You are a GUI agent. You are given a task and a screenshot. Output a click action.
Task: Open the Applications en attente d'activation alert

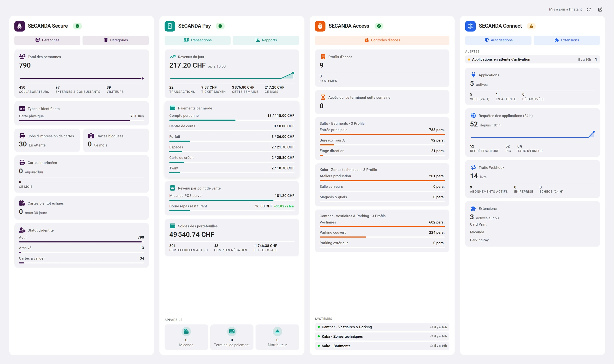[x=532, y=59]
